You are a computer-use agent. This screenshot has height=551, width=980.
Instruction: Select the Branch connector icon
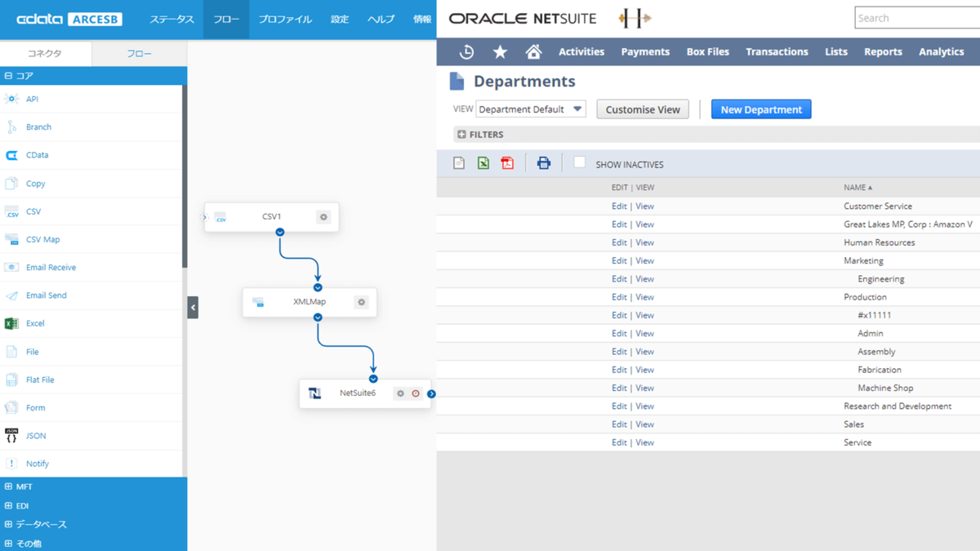(11, 127)
